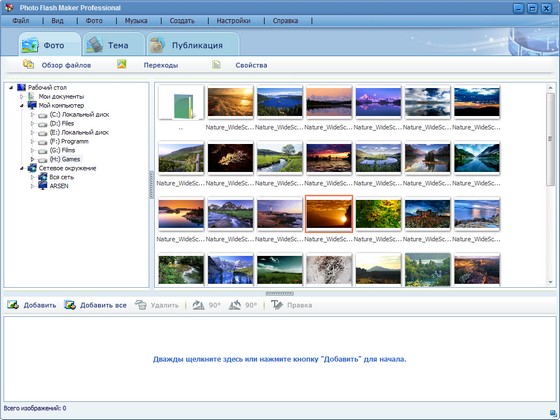Click the Добавить add photo icon

[x=13, y=305]
